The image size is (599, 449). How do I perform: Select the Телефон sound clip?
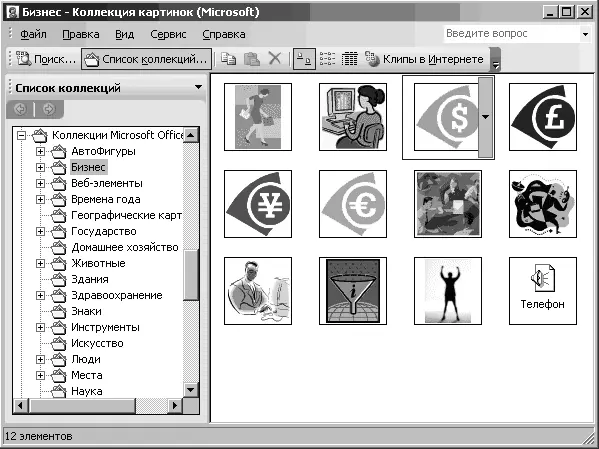click(x=543, y=291)
